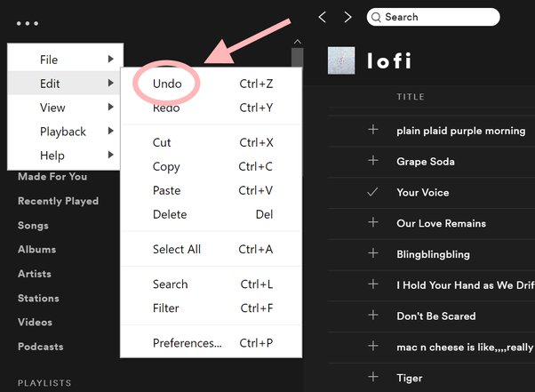Select the track 'Our Love Remains'

pos(441,223)
